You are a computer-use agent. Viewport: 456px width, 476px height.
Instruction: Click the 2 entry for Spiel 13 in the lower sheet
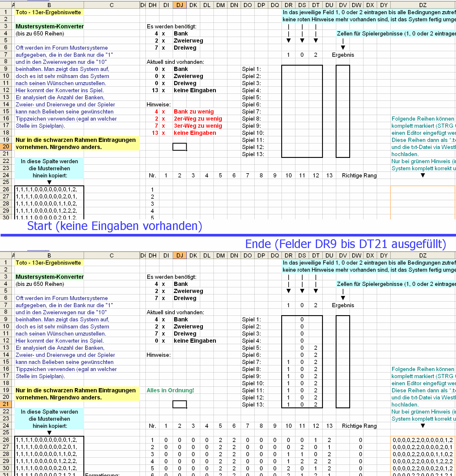316,404
